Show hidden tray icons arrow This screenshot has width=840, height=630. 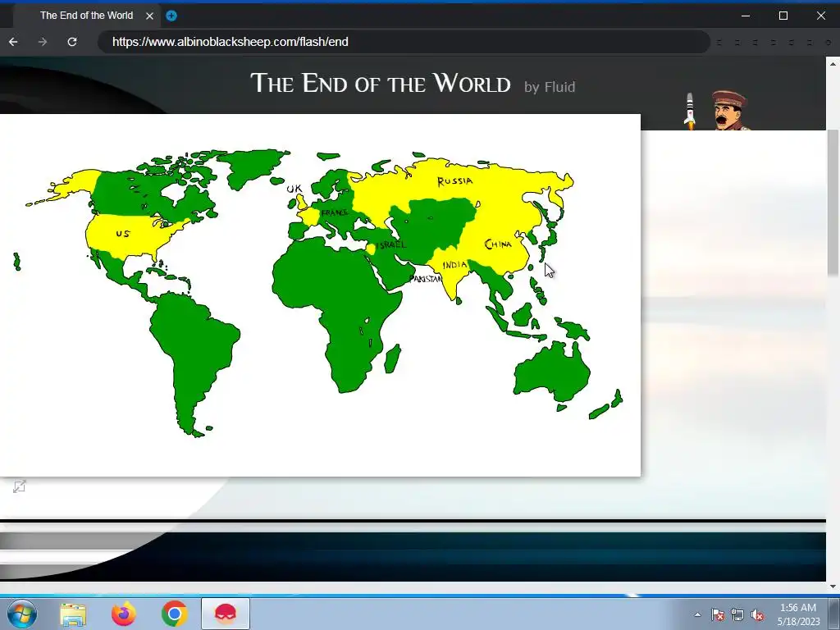697,614
